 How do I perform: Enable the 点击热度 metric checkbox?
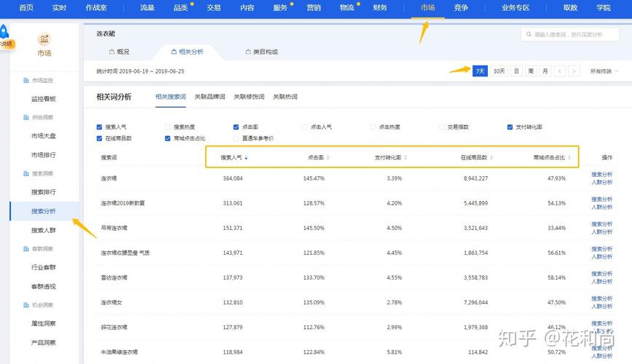point(374,127)
